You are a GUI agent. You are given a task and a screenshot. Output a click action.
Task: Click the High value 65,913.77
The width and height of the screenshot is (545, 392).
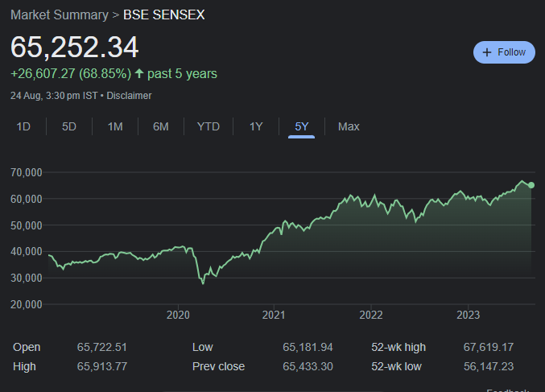click(102, 366)
